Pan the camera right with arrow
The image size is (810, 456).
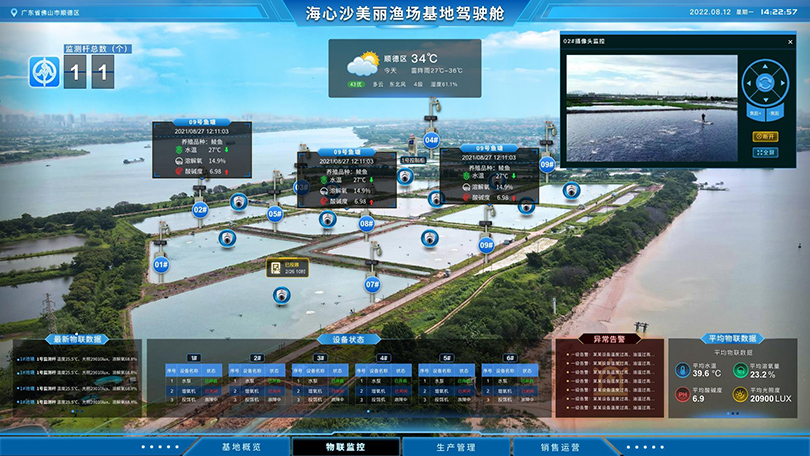pos(784,84)
